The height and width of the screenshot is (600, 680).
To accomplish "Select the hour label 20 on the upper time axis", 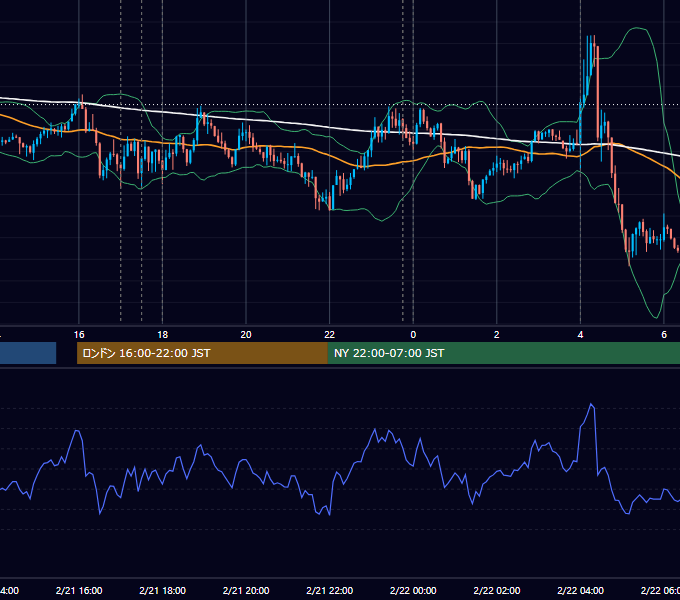I will tap(246, 335).
